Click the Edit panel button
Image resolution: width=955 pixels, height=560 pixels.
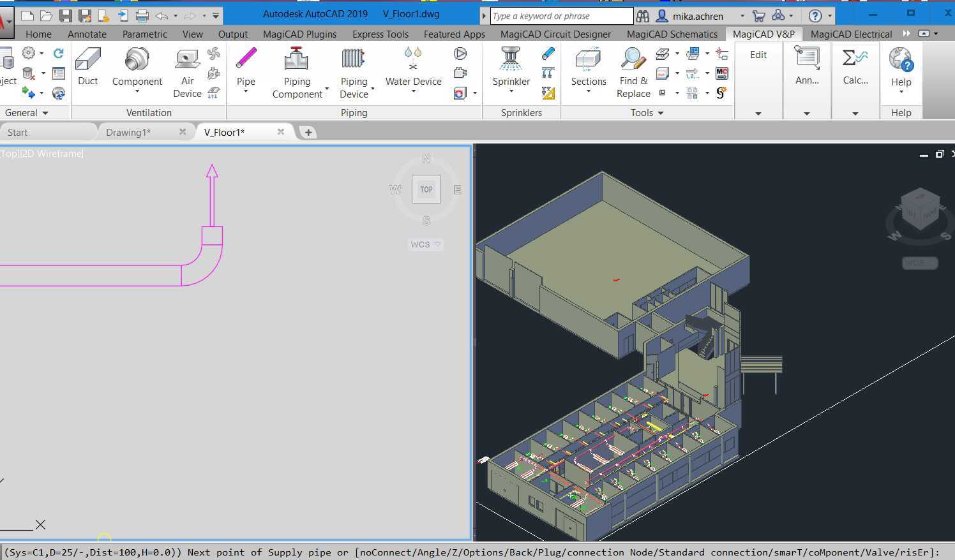758,55
